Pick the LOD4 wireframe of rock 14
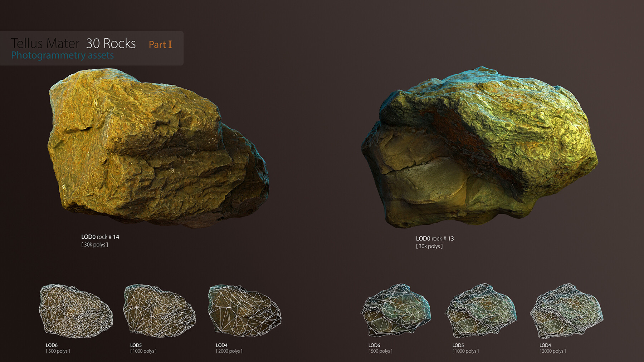 (245, 311)
